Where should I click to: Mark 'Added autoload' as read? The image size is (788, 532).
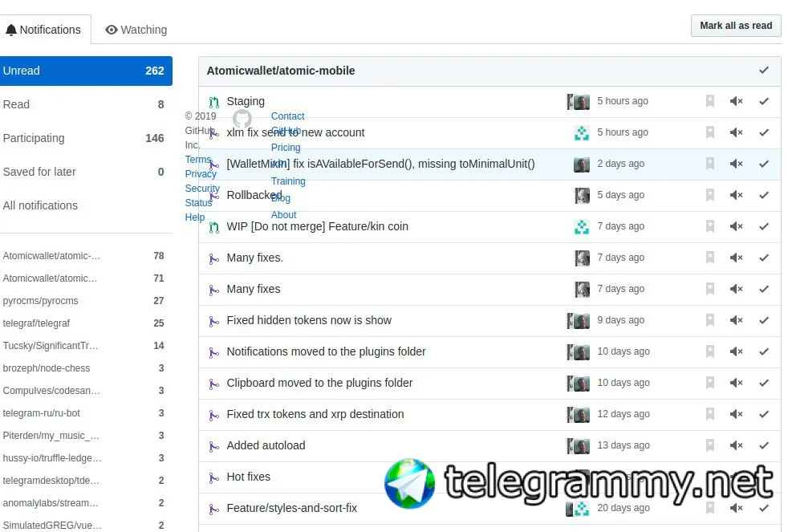[764, 445]
